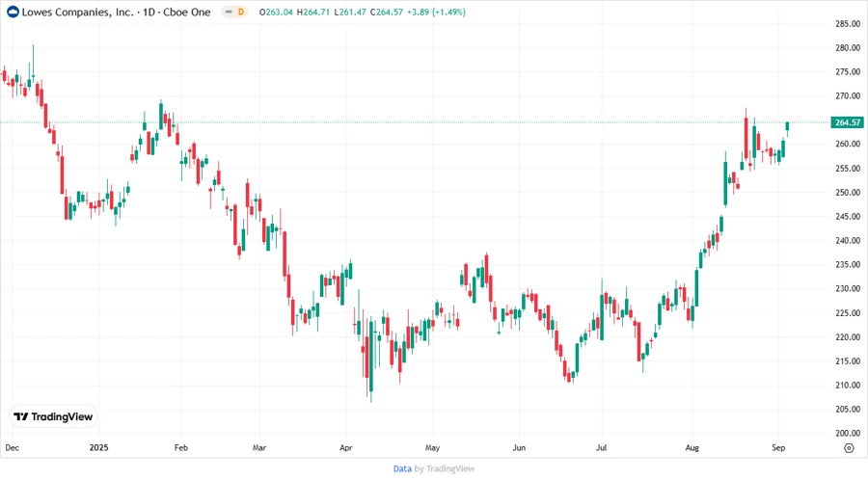Click the 2025 label on time axis
The width and height of the screenshot is (868, 480).
click(x=99, y=447)
